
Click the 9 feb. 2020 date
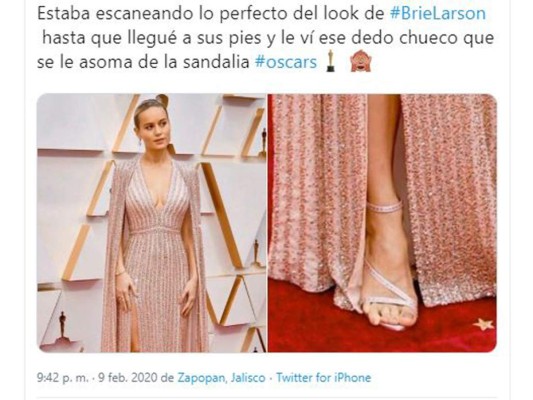point(128,378)
